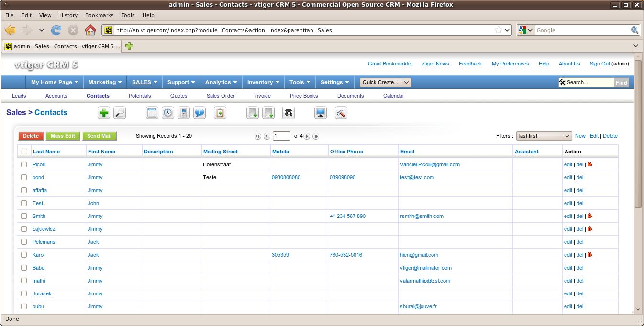
Task: Open the magnifier Search Contacts icon
Action: click(x=120, y=113)
